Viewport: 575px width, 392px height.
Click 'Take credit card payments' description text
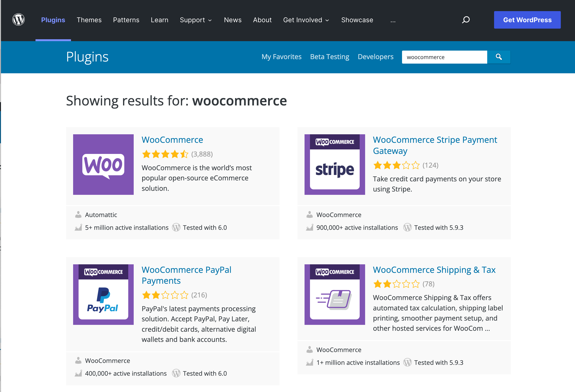(x=437, y=184)
